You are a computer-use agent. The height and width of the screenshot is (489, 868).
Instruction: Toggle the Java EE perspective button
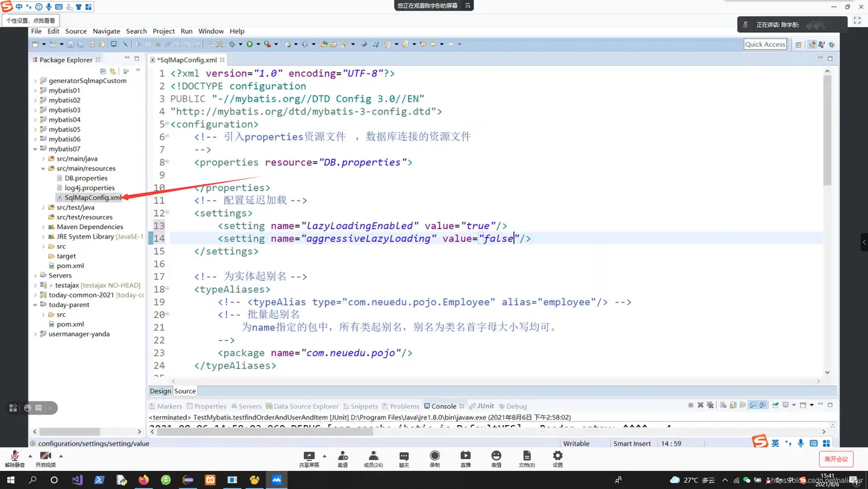point(813,45)
